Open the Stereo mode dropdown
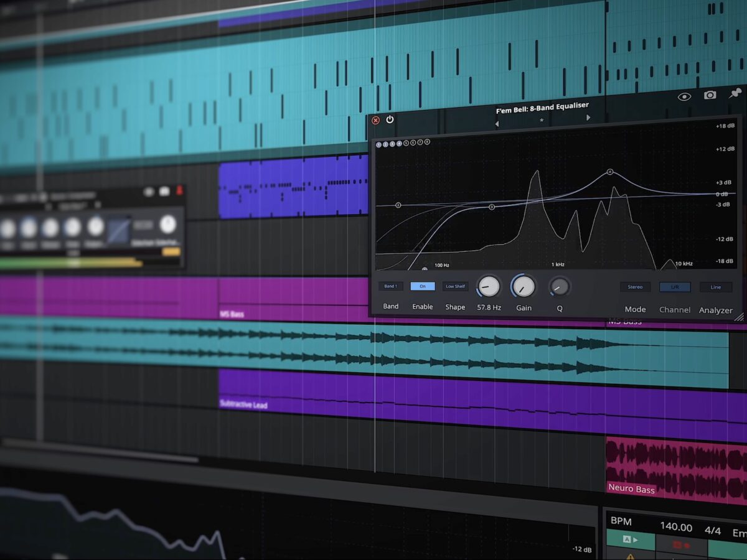 (635, 287)
